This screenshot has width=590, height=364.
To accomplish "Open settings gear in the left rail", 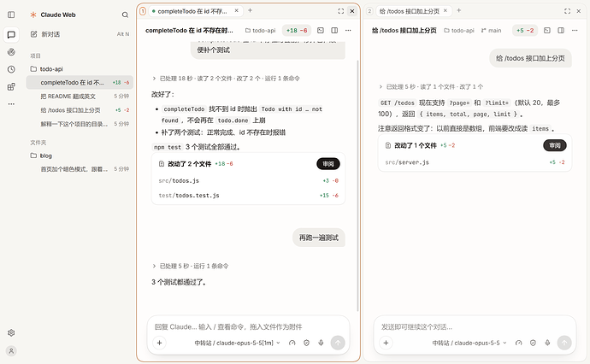I will 11,332.
